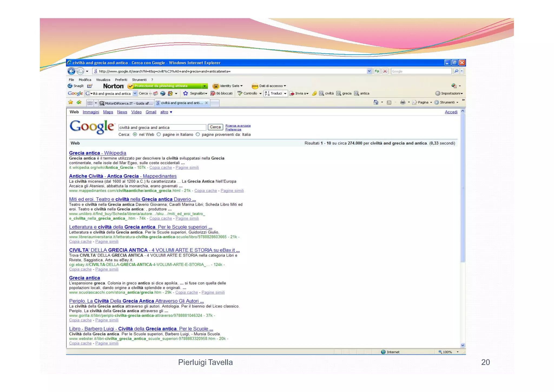Viewport: 554px width, 392px height.
Task: Expand the Norton phishing protection dropdown
Action: pyautogui.click(x=205, y=86)
